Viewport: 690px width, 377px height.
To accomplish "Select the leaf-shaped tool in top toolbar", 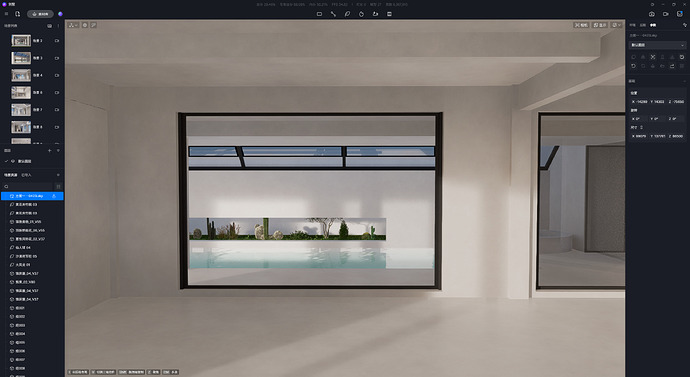I will 347,14.
